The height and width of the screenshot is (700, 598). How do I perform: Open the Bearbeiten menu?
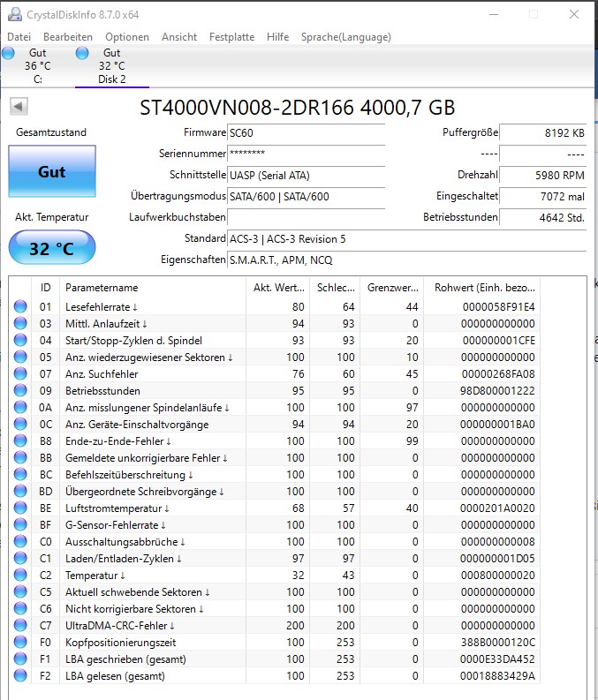68,37
